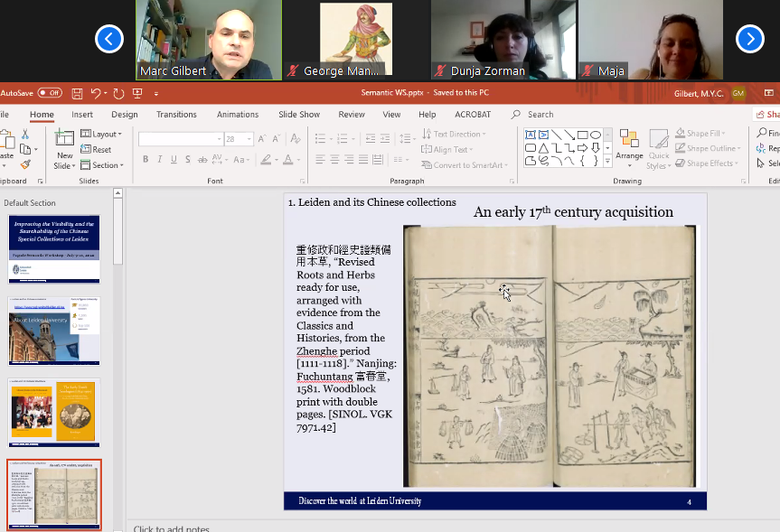Select the title slide thumbnail
Screen dimensions: 780x532
pyautogui.click(x=54, y=249)
